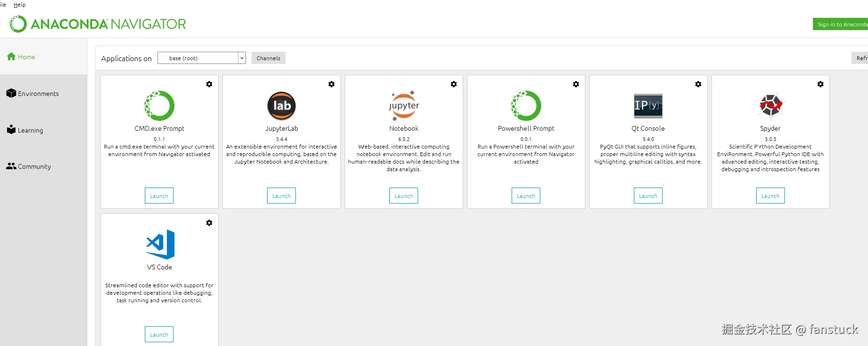Launch VS Code
The image size is (868, 346).
pyautogui.click(x=159, y=334)
